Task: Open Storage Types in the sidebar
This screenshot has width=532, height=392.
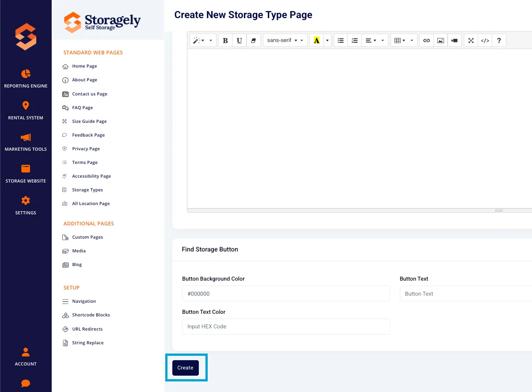Action: click(83, 190)
